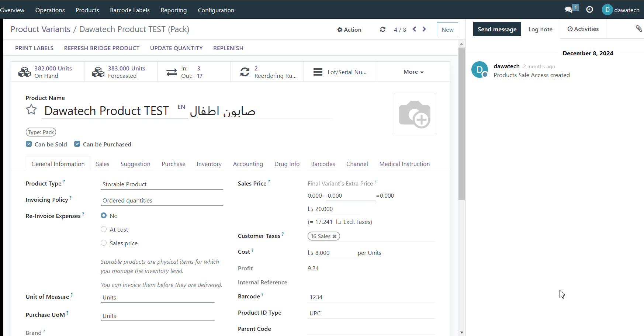This screenshot has width=644, height=336.
Task: Open the Barcode Labels menu
Action: click(130, 10)
